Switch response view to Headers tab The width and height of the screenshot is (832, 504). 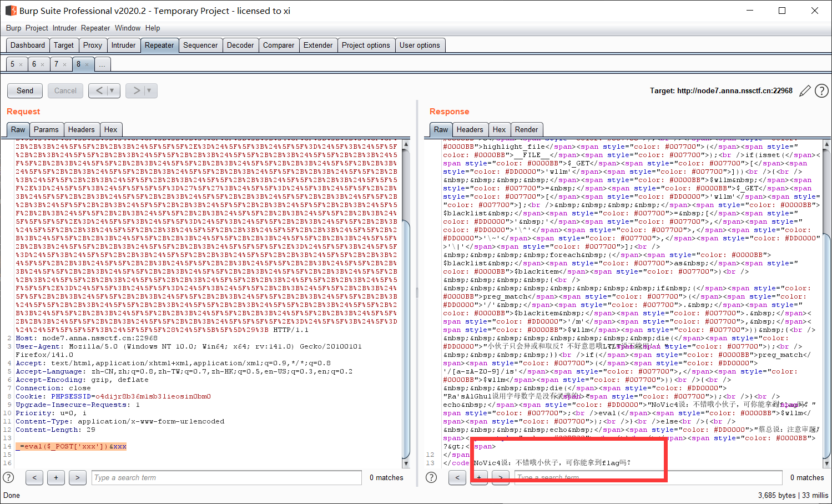[x=470, y=129]
